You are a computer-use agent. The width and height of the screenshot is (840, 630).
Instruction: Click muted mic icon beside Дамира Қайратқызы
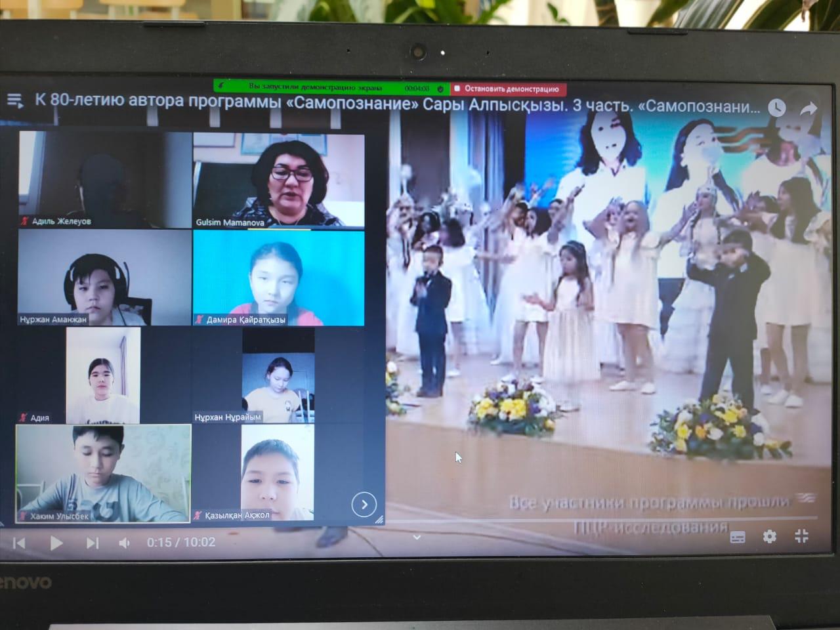pos(199,320)
